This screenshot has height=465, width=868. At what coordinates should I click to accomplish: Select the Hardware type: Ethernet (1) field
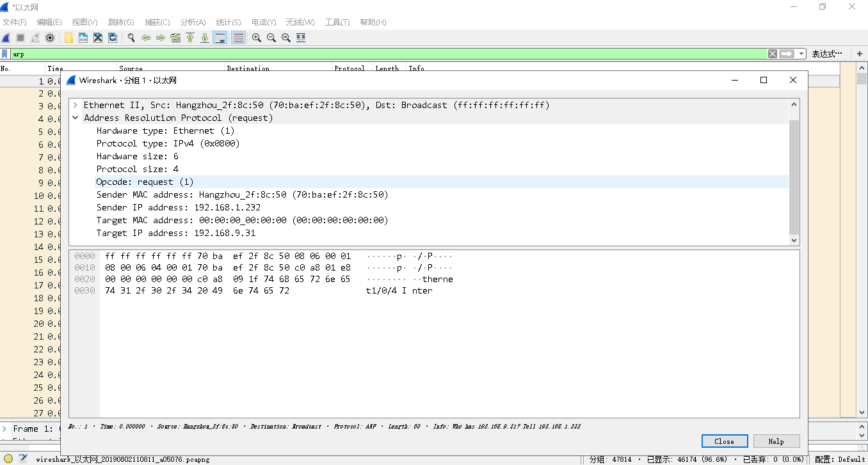[165, 130]
